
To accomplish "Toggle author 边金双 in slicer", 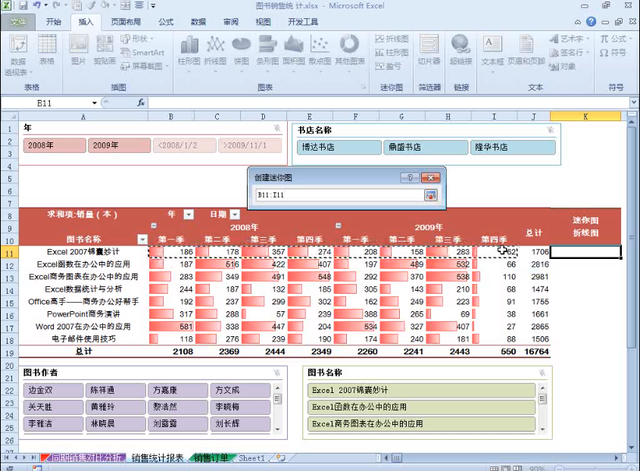I will pyautogui.click(x=53, y=390).
